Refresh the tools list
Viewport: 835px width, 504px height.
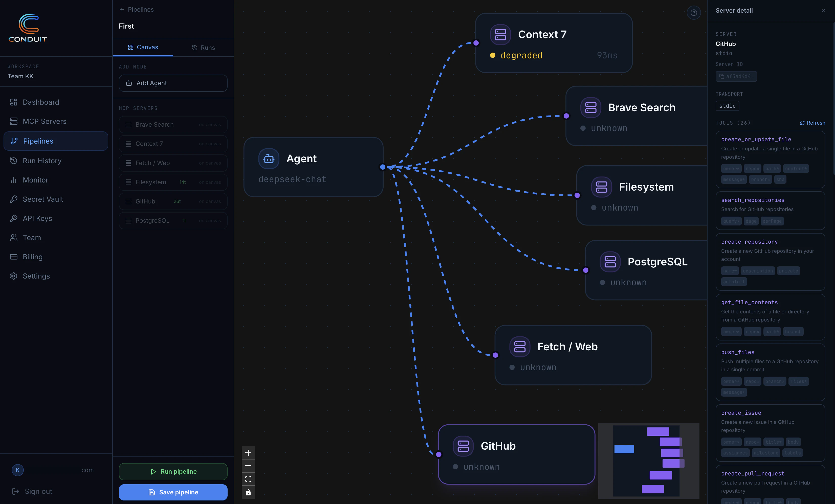812,123
